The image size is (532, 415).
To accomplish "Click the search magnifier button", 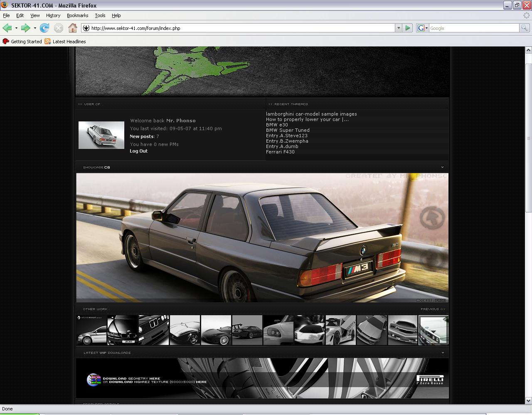I will (x=525, y=28).
